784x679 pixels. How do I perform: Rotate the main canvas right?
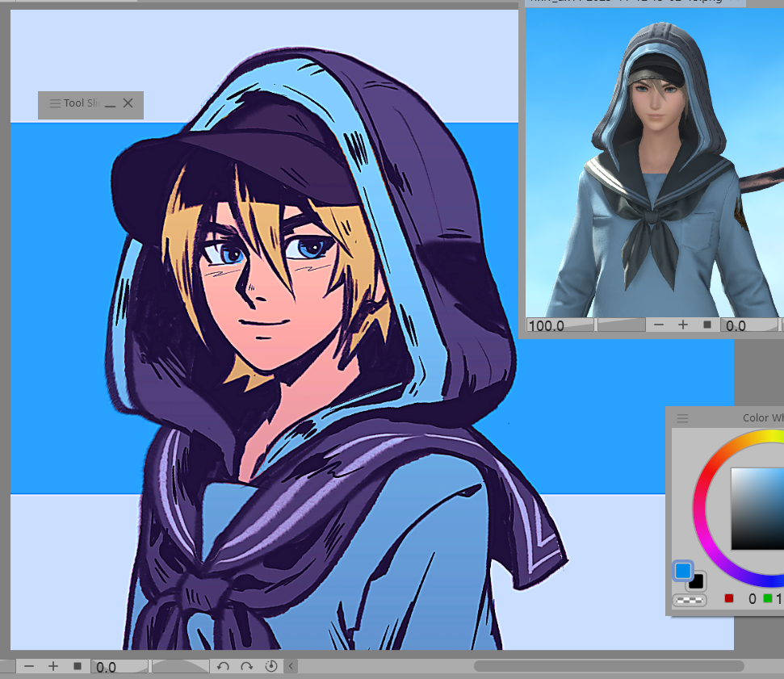(247, 666)
